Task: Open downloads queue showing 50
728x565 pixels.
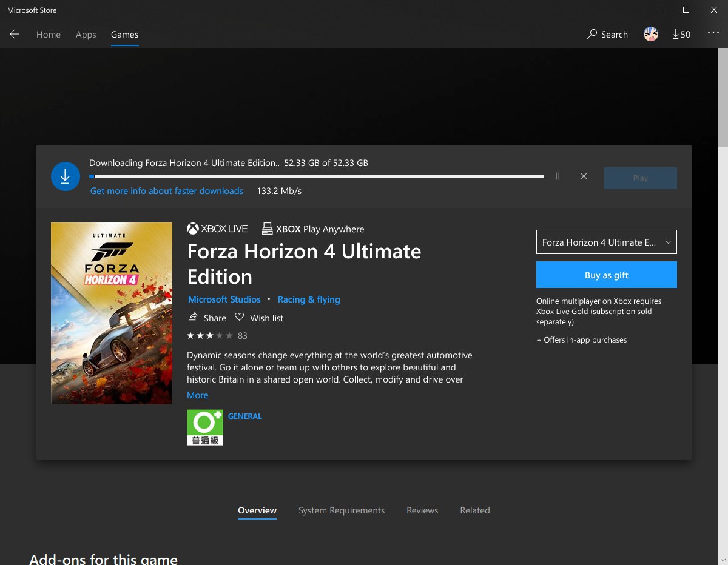Action: pos(681,35)
